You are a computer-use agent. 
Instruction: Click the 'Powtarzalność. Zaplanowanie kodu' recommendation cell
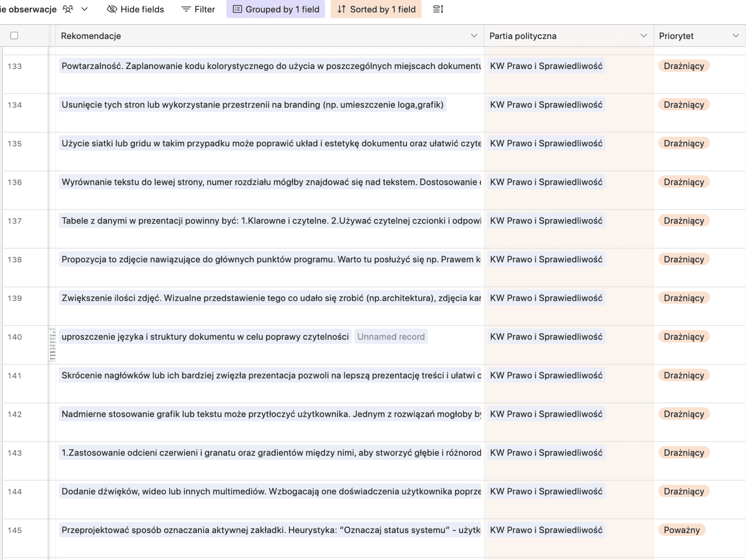[270, 66]
